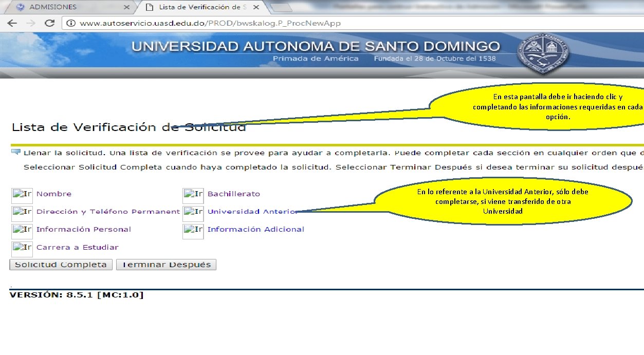The height and width of the screenshot is (355, 644).
Task: Click the status icon beside Información Adicional
Action: point(193,231)
